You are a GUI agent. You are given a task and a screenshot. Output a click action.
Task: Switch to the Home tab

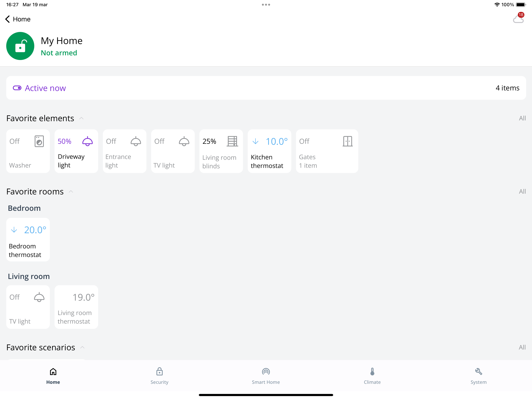click(53, 376)
